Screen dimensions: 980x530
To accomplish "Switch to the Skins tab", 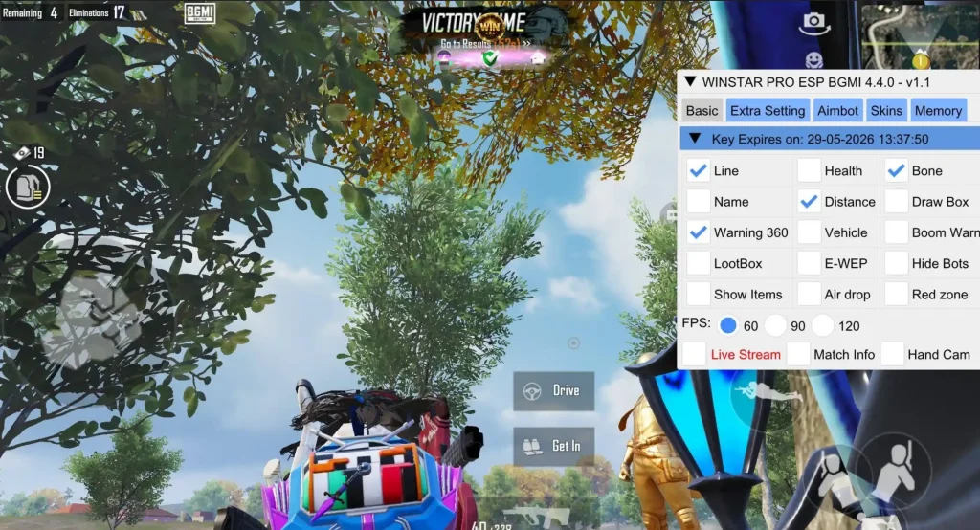I will tap(886, 111).
